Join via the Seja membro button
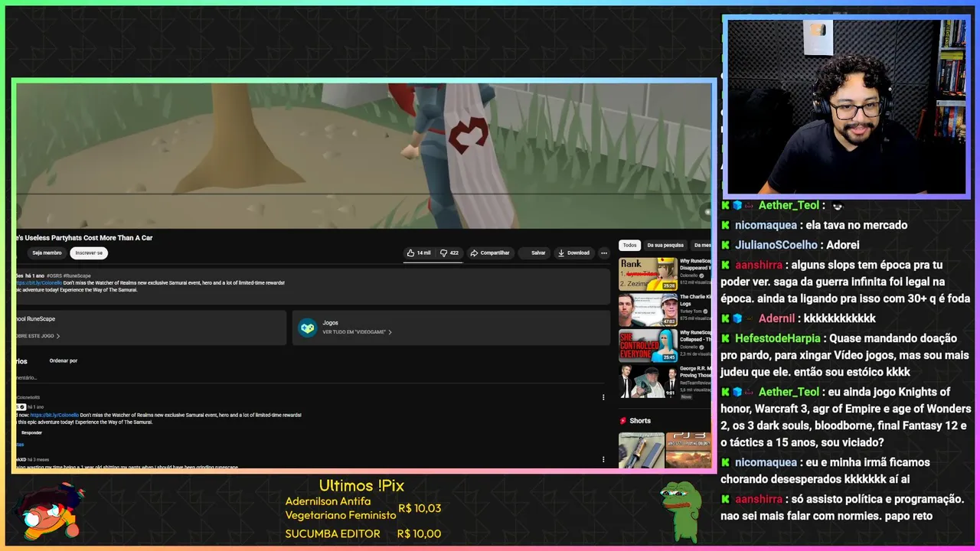Viewport: 980px width, 551px height. (x=47, y=253)
